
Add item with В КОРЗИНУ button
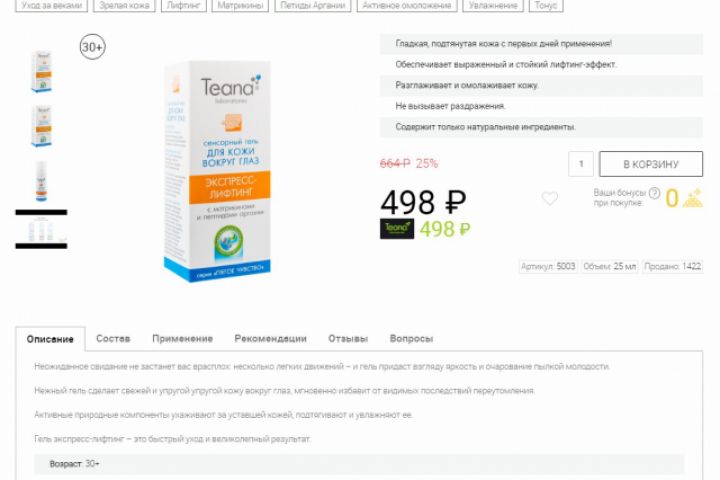pyautogui.click(x=651, y=164)
